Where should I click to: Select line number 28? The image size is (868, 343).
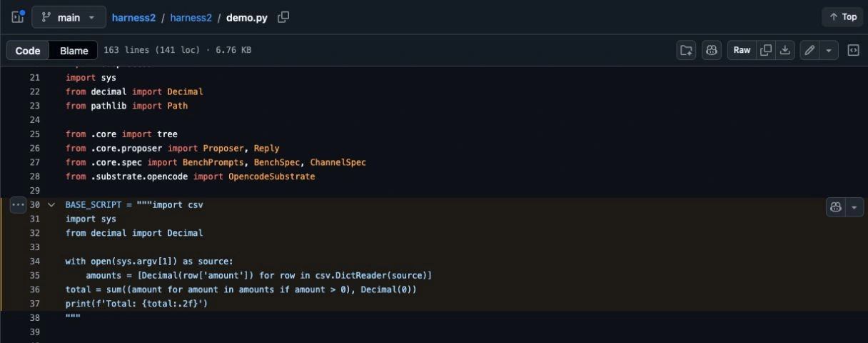35,177
